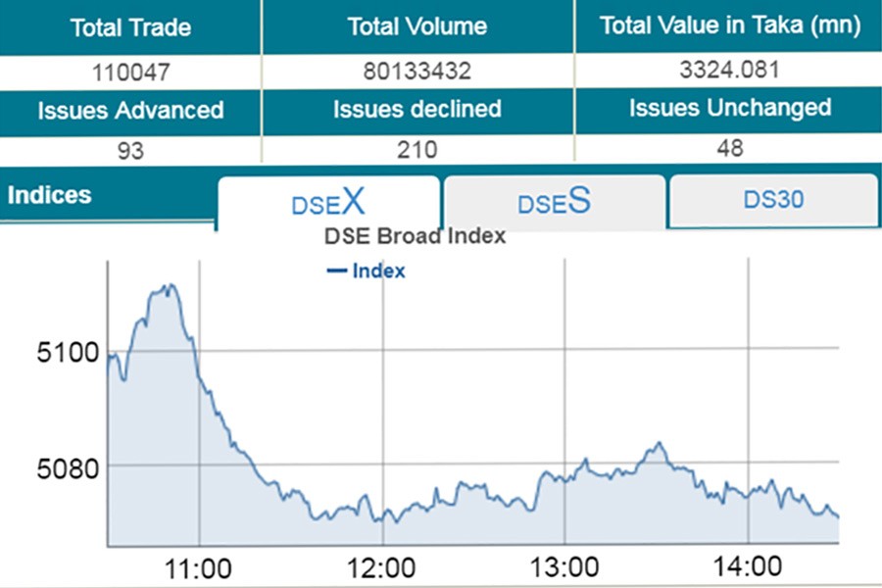Click the 11:00 time axis label
The width and height of the screenshot is (882, 588).
coord(199,568)
